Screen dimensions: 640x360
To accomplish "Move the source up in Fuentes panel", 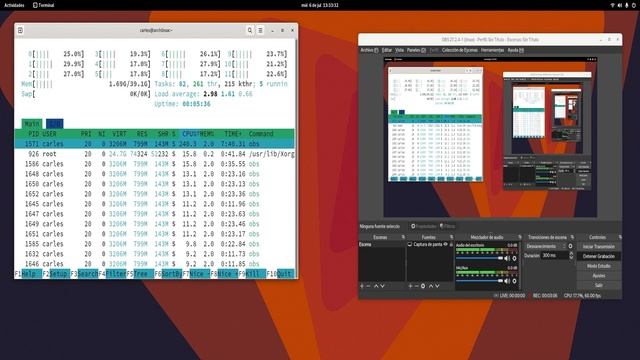I will click(431, 286).
